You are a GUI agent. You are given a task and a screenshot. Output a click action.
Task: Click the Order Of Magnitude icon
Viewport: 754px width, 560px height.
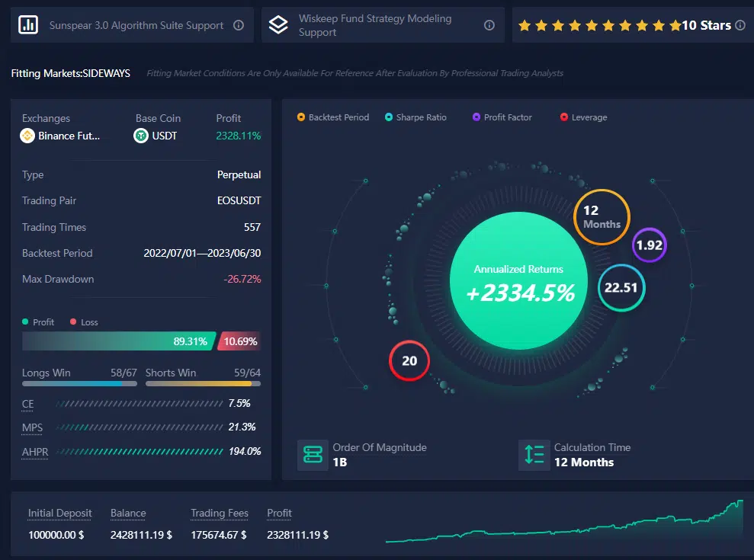pos(313,455)
